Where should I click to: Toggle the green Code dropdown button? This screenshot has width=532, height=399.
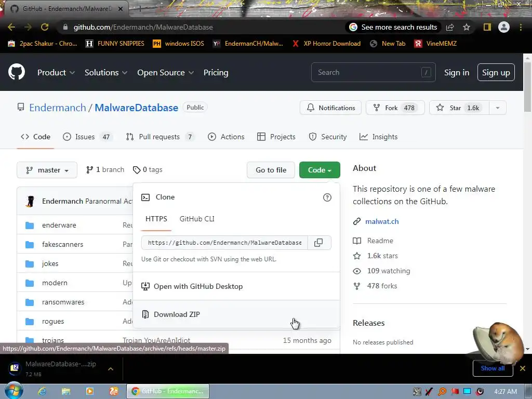320,170
